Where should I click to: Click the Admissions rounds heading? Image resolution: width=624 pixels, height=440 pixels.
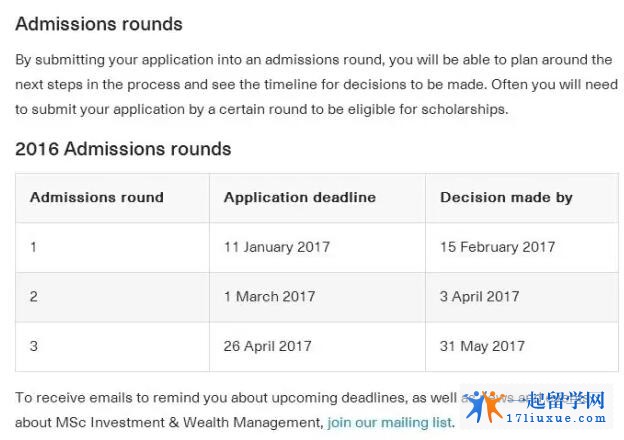pyautogui.click(x=99, y=24)
